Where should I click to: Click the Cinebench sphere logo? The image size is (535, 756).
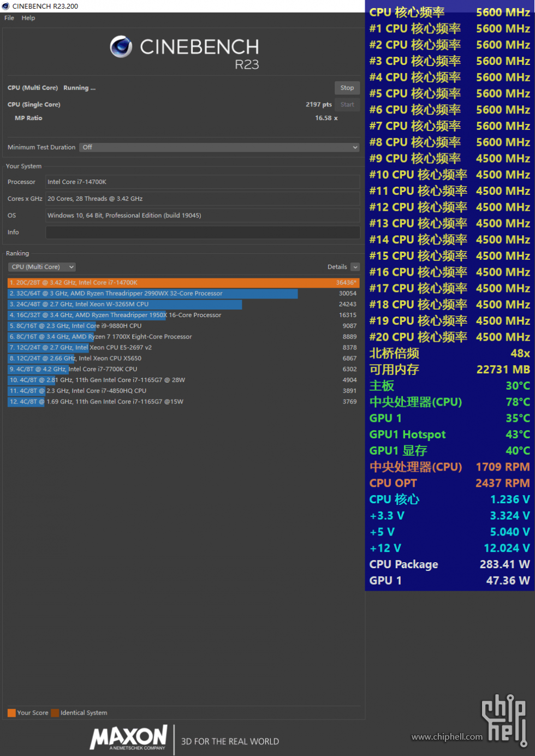click(x=121, y=47)
